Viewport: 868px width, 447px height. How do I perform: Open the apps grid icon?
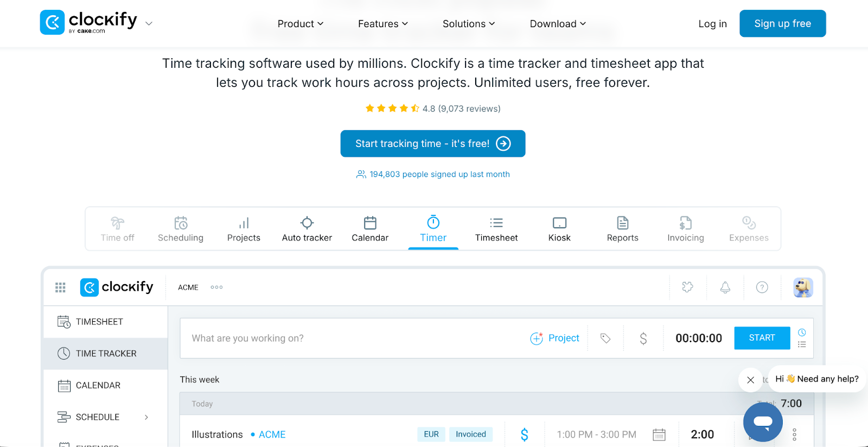pos(60,288)
